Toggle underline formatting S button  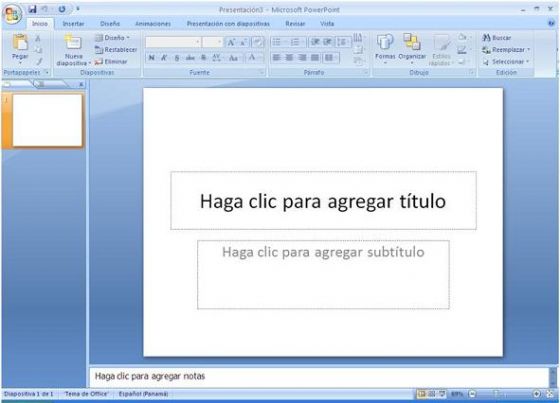176,58
